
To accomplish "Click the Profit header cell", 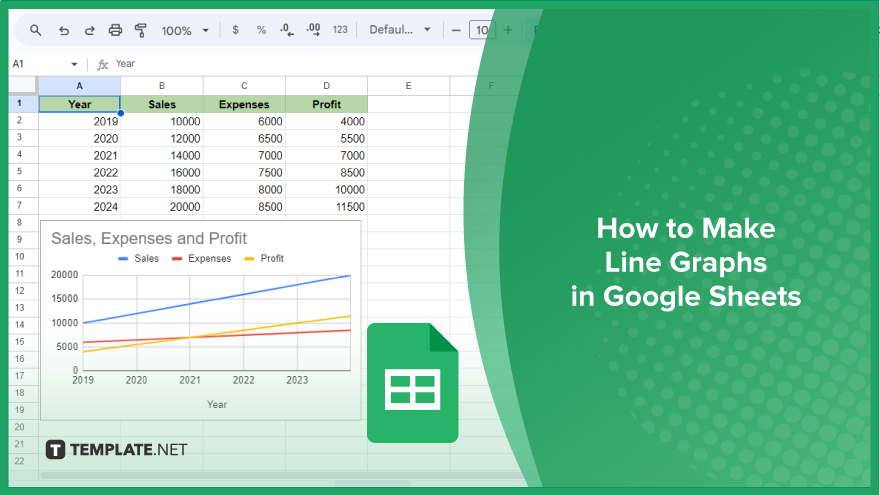I will tap(327, 104).
